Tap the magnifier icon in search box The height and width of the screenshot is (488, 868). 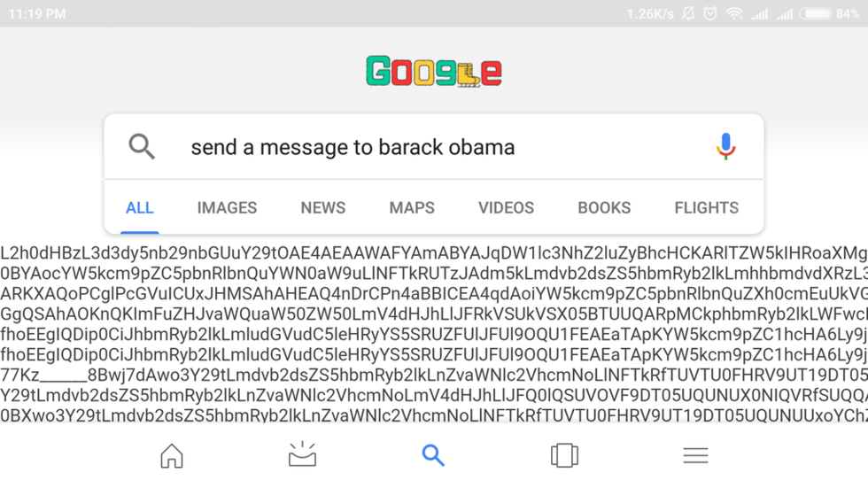pos(142,146)
